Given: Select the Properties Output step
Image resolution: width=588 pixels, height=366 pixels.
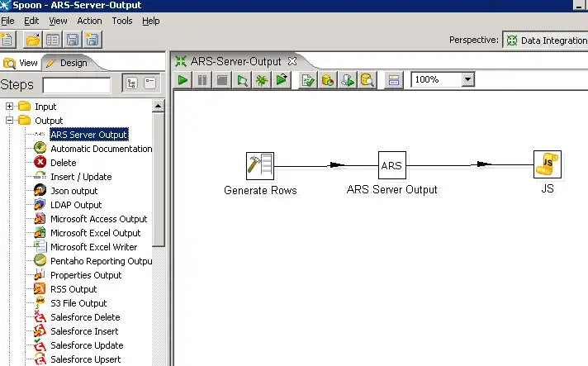Looking at the screenshot, I should [x=86, y=275].
